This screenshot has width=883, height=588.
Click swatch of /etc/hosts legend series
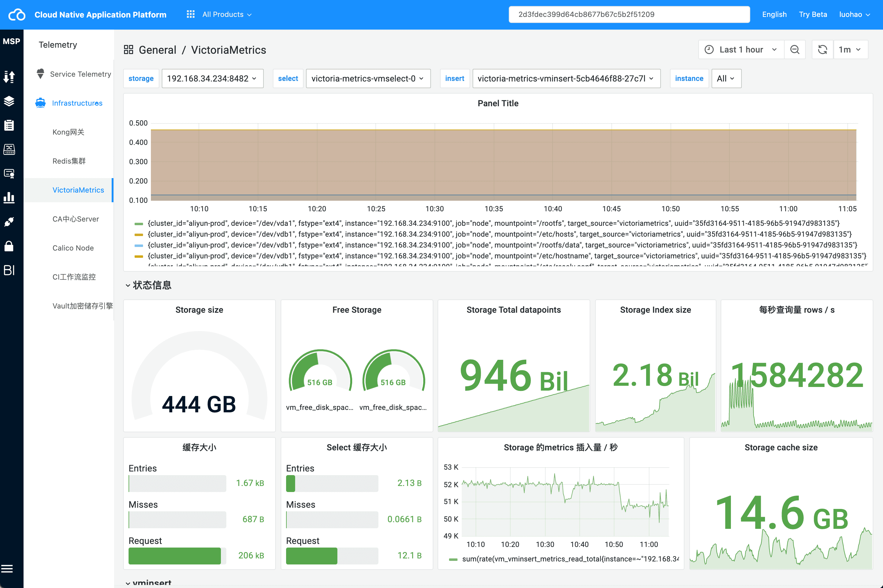click(x=139, y=235)
